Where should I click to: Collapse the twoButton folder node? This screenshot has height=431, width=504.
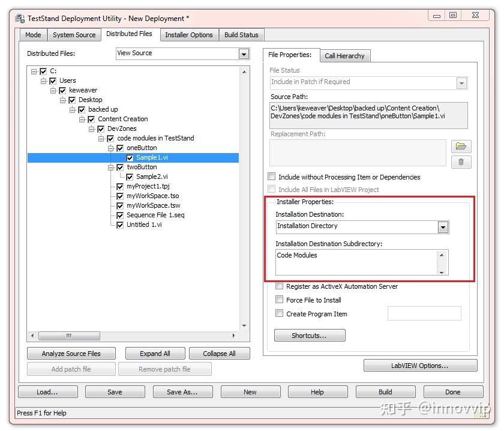111,167
